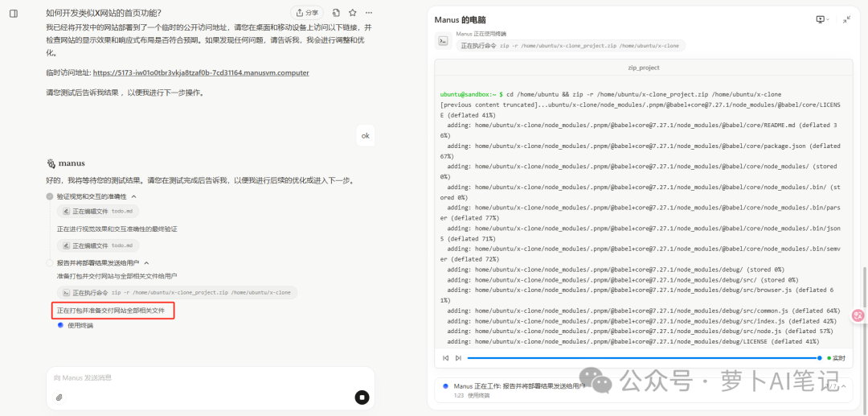Click the 正在进行视觉效果和交互准确性的最终验证 text
Screen dimensions: 868x416
click(x=117, y=229)
